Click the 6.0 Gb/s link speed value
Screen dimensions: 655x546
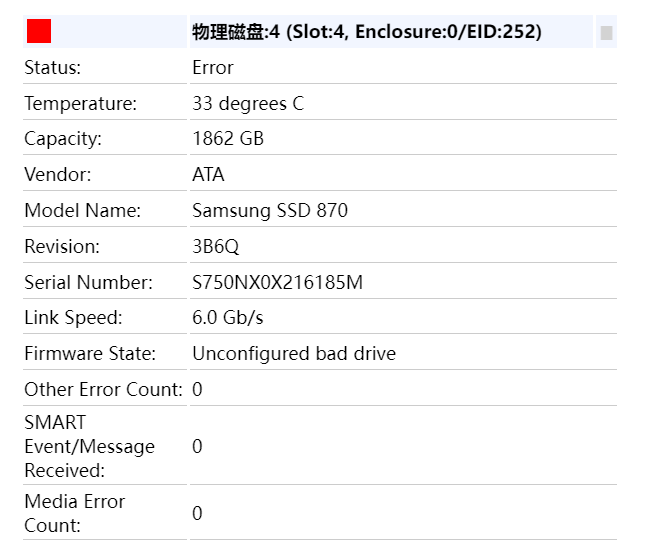[x=228, y=318]
